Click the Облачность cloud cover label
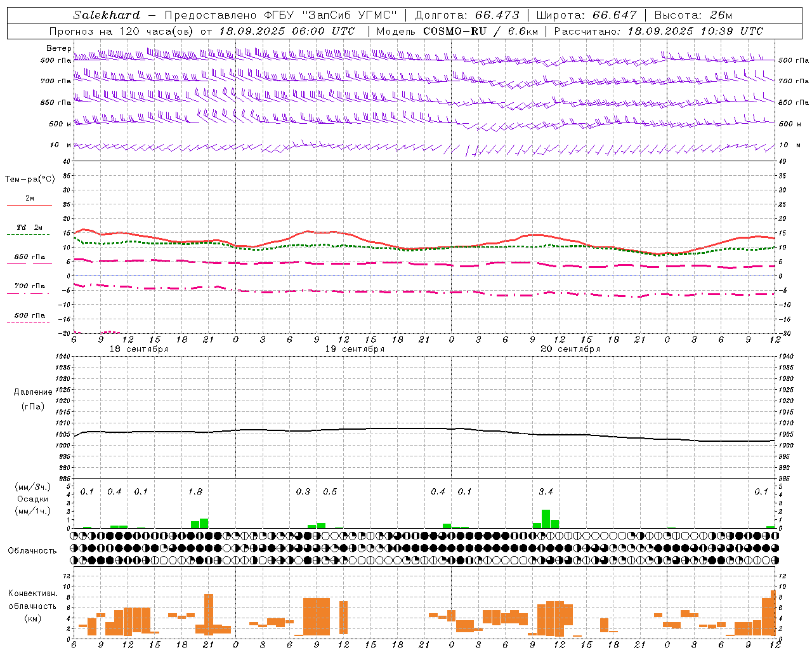The image size is (812, 650). pos(32,551)
